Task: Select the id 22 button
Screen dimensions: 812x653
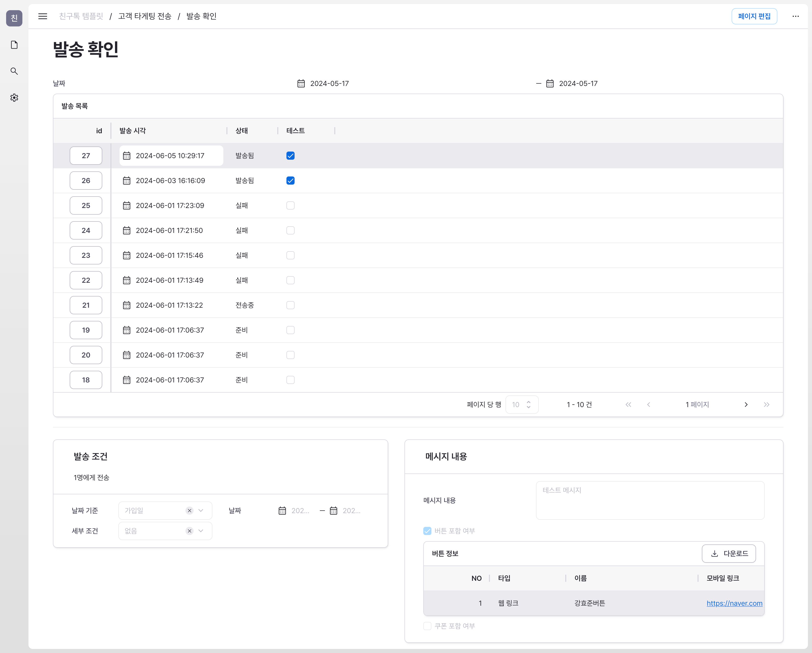Action: (x=86, y=280)
